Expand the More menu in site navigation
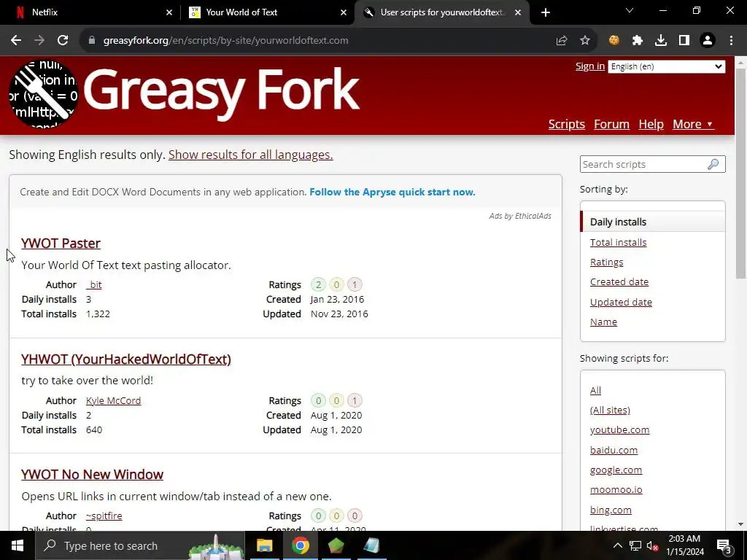This screenshot has height=560, width=747. (x=693, y=124)
